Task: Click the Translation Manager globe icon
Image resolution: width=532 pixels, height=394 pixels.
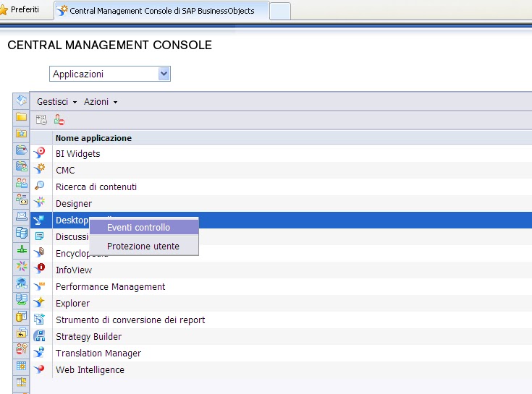Action: tap(39, 353)
